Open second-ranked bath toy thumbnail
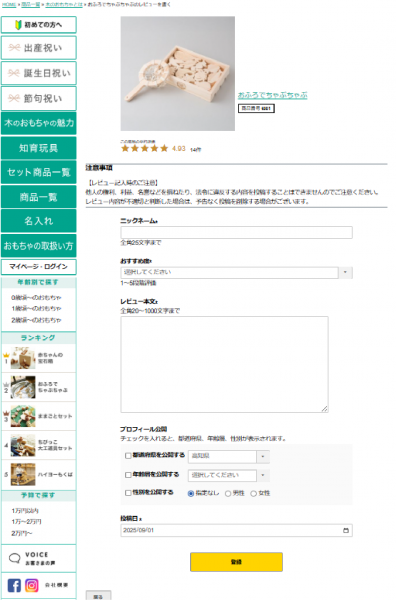Viewport: 396px width, 600px height. tap(23, 387)
